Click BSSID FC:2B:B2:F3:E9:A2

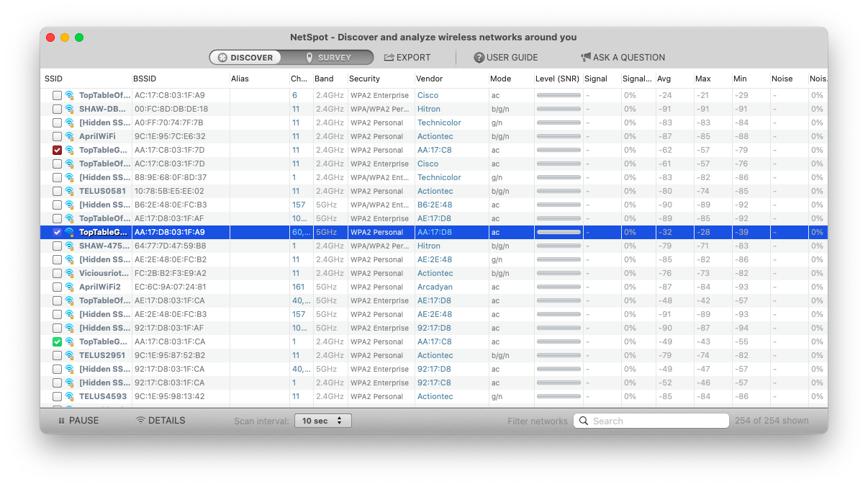[171, 273]
